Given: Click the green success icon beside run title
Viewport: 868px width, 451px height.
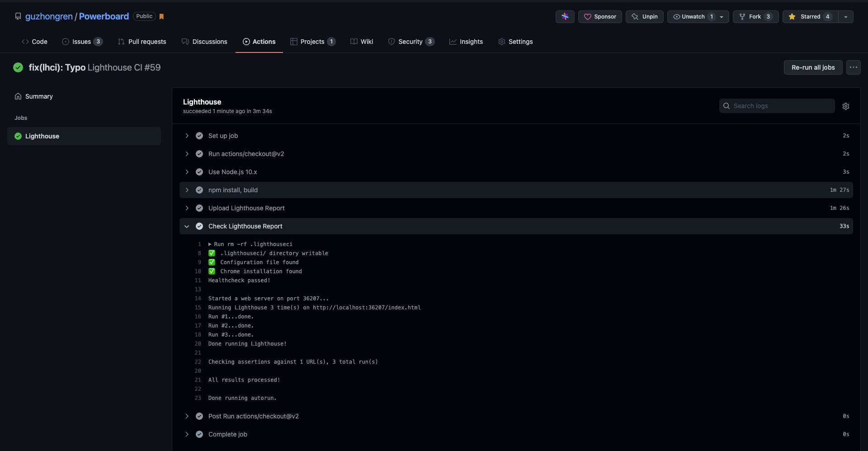Looking at the screenshot, I should pyautogui.click(x=18, y=67).
